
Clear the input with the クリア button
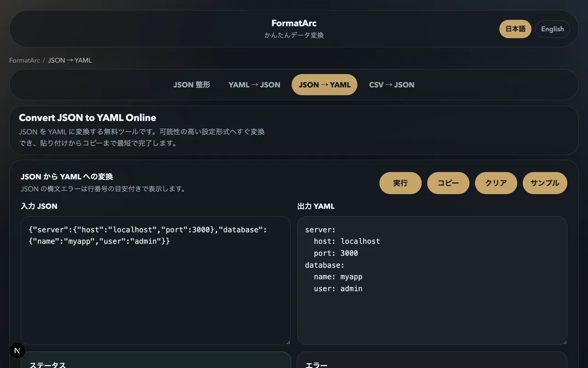point(496,183)
